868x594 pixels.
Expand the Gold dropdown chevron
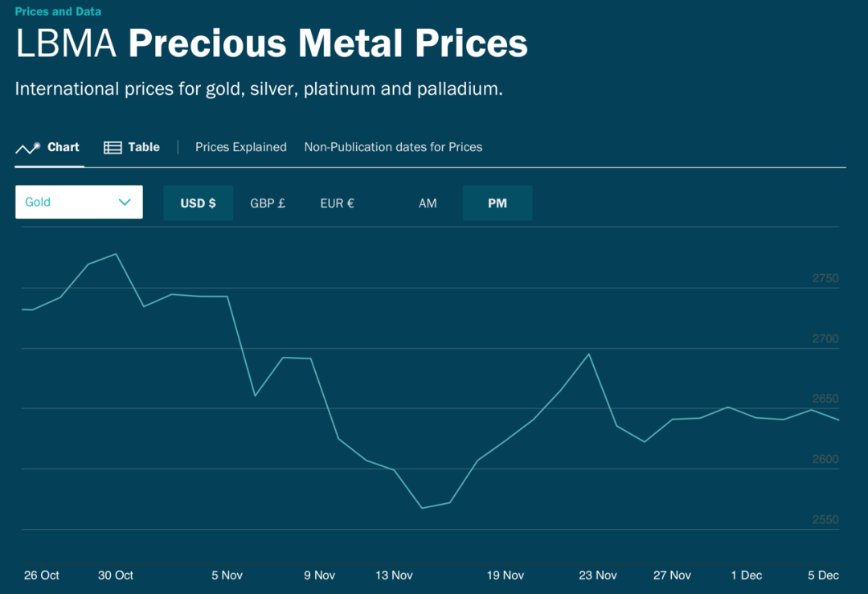tap(125, 203)
